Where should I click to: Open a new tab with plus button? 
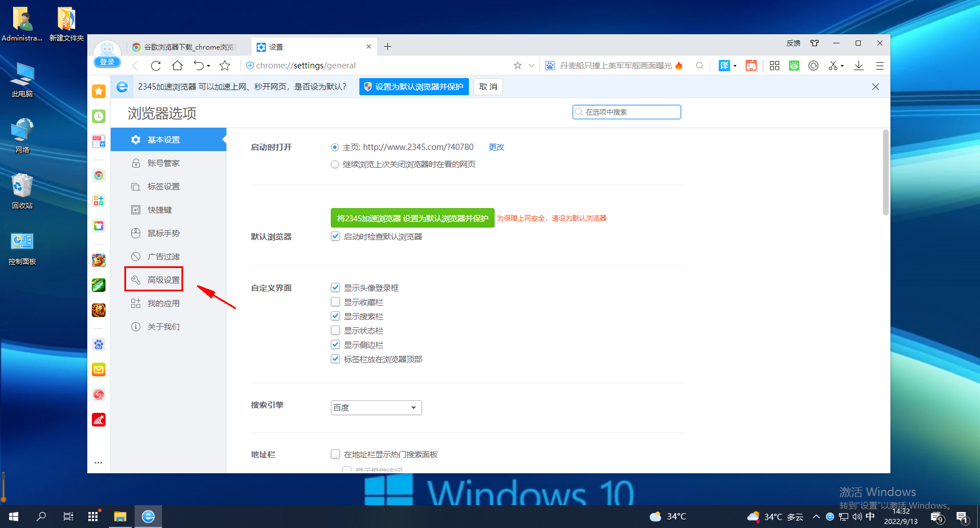click(x=387, y=47)
